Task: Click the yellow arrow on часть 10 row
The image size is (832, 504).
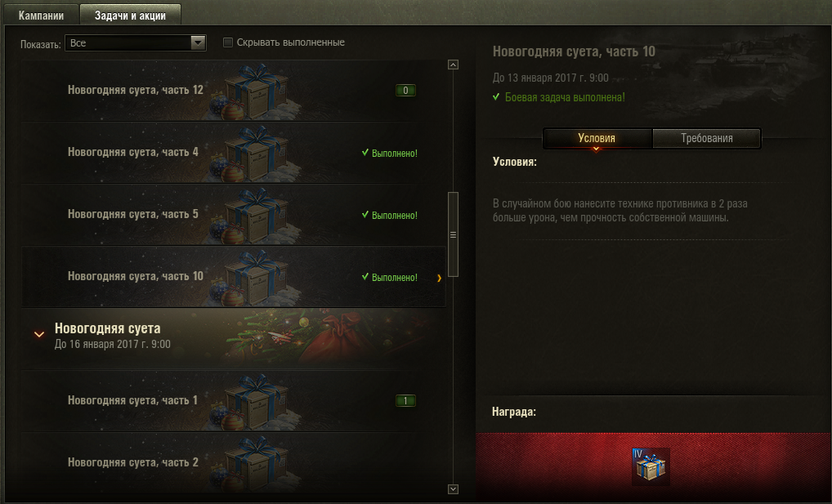Action: pos(439,278)
